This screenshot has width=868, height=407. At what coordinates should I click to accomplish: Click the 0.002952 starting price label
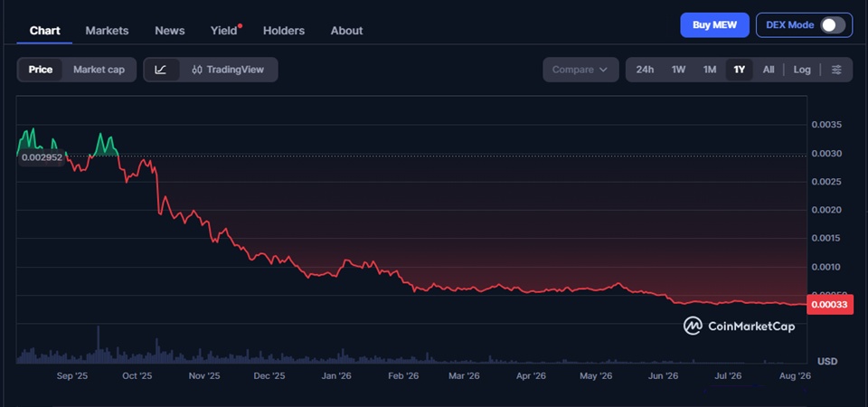pyautogui.click(x=42, y=157)
